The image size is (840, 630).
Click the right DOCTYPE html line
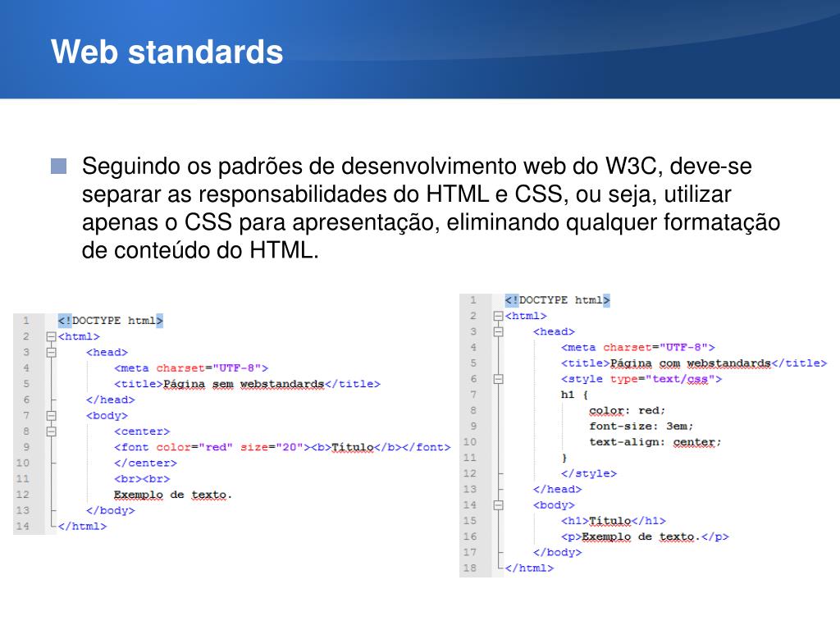pyautogui.click(x=557, y=300)
